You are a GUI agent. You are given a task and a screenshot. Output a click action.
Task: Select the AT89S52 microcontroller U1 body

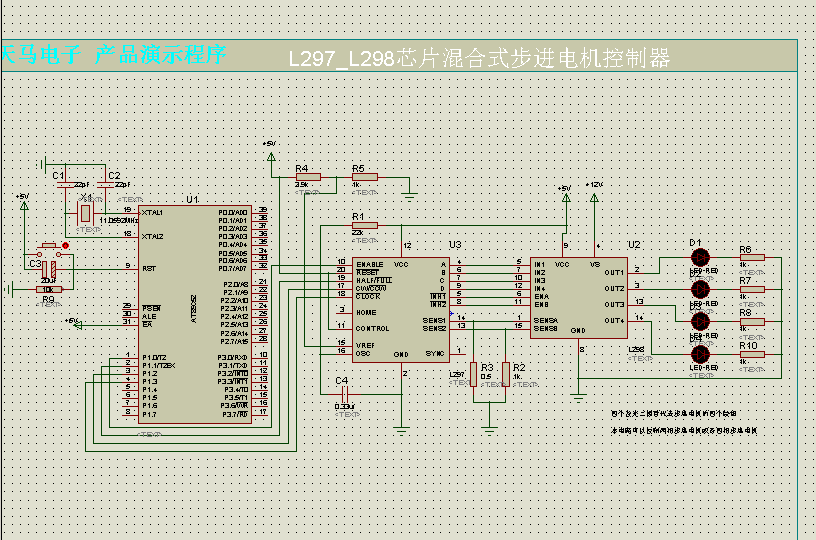[195, 314]
